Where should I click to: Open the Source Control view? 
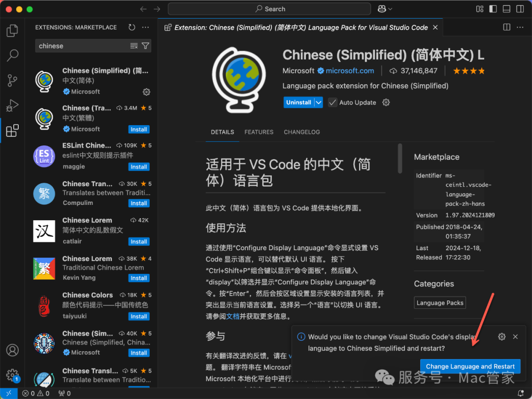tap(12, 80)
